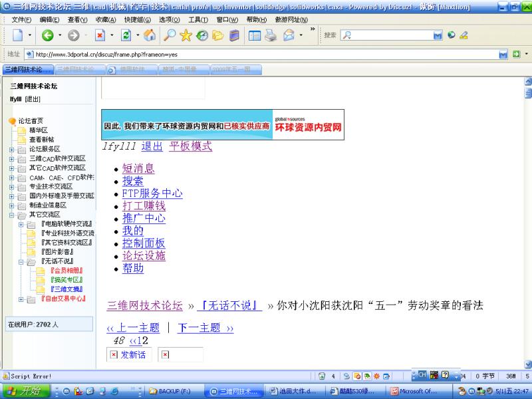Click the FTP服务中心 link
The image size is (532, 399).
tap(152, 194)
